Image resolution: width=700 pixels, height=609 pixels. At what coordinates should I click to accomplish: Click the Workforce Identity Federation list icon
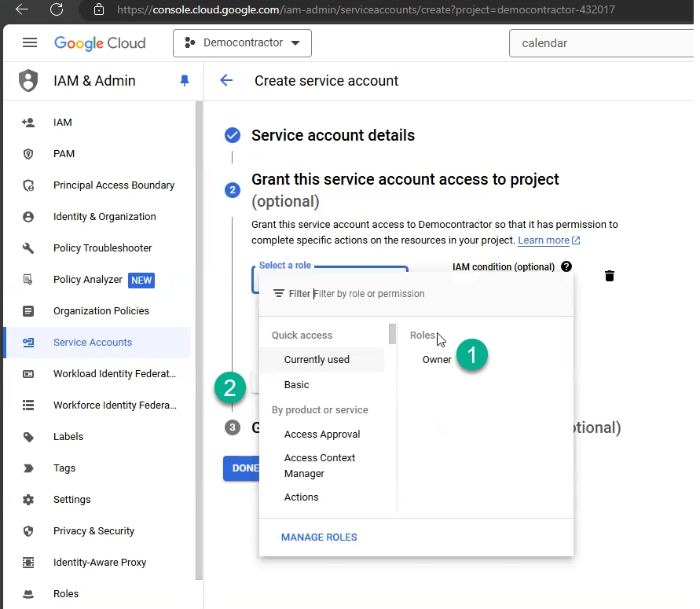tap(28, 405)
